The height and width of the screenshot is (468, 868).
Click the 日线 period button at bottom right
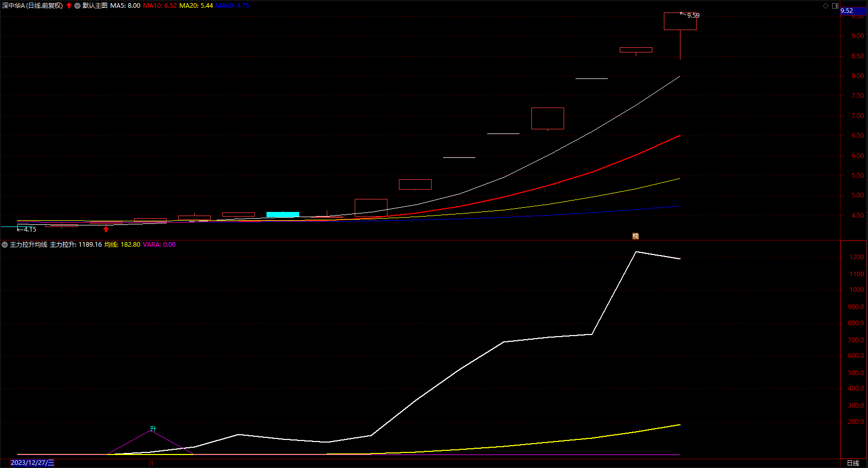point(853,463)
